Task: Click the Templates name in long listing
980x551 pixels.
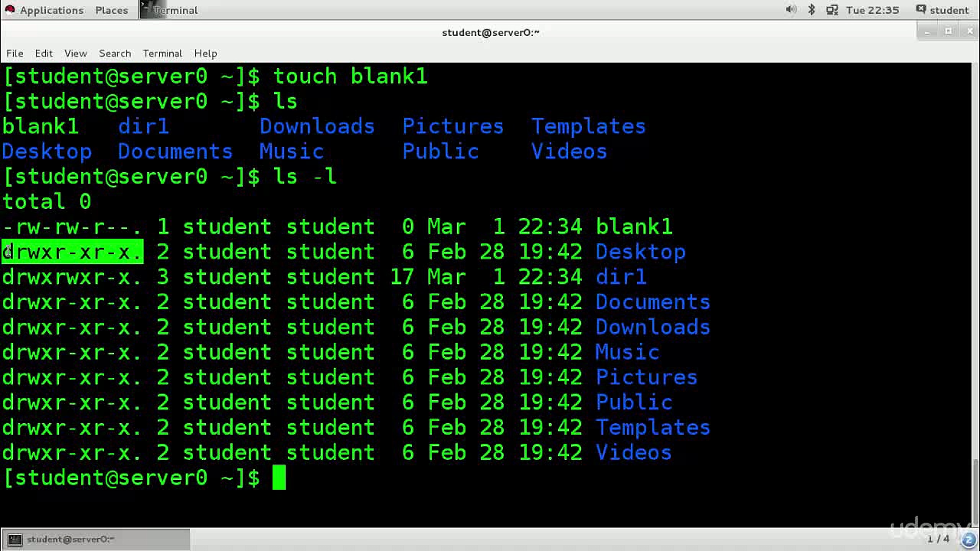Action: pos(653,428)
